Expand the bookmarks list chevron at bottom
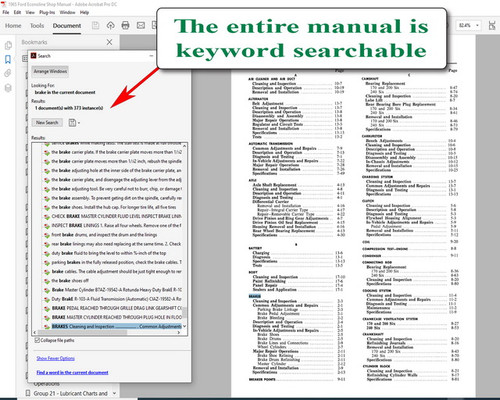The width and height of the screenshot is (500, 400). pos(114,393)
